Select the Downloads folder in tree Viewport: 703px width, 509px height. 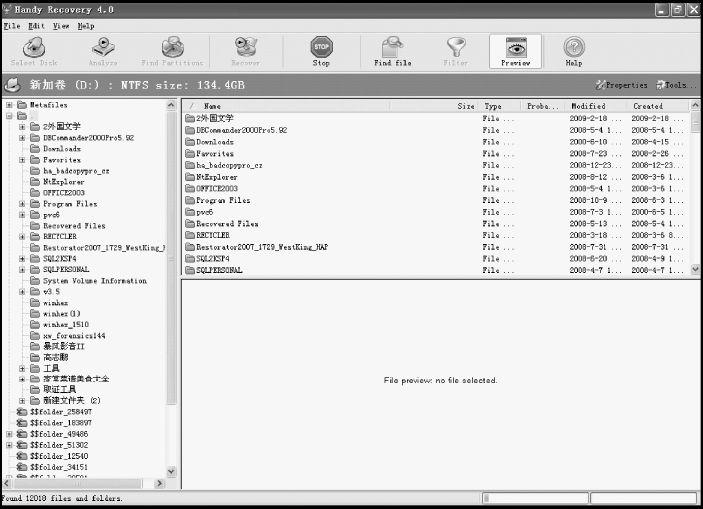coord(62,149)
